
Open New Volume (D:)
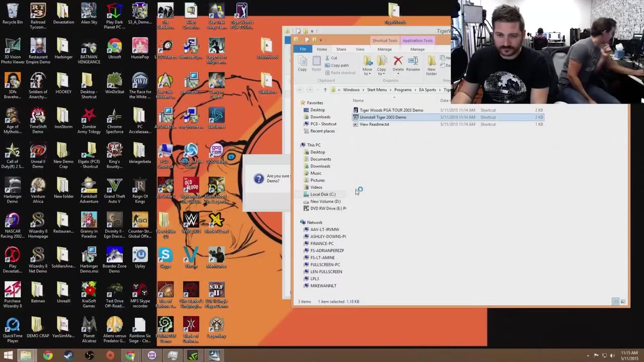tap(325, 202)
